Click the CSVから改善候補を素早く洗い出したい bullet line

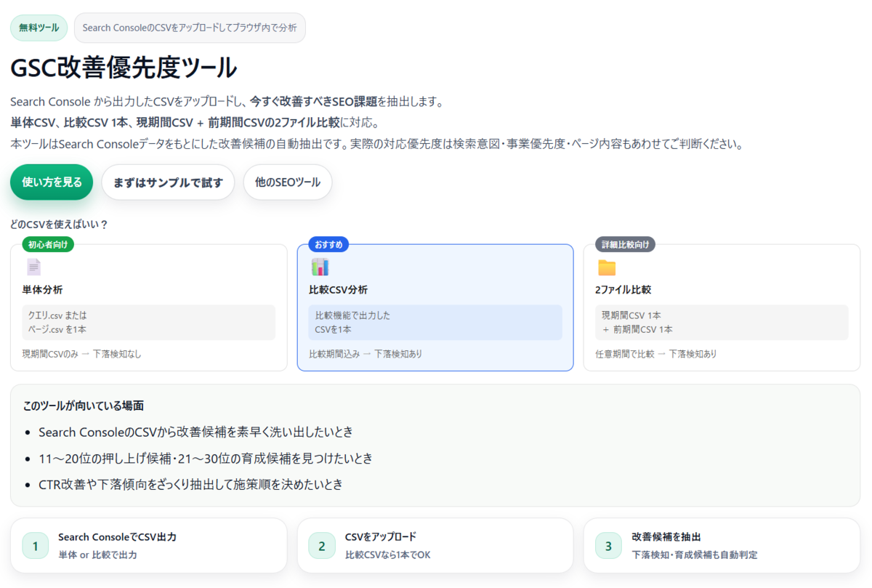[x=196, y=432]
